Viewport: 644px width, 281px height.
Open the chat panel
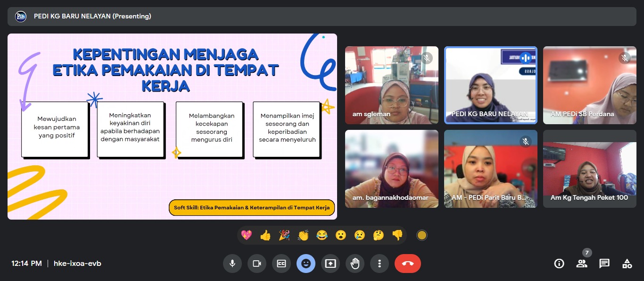[604, 264]
